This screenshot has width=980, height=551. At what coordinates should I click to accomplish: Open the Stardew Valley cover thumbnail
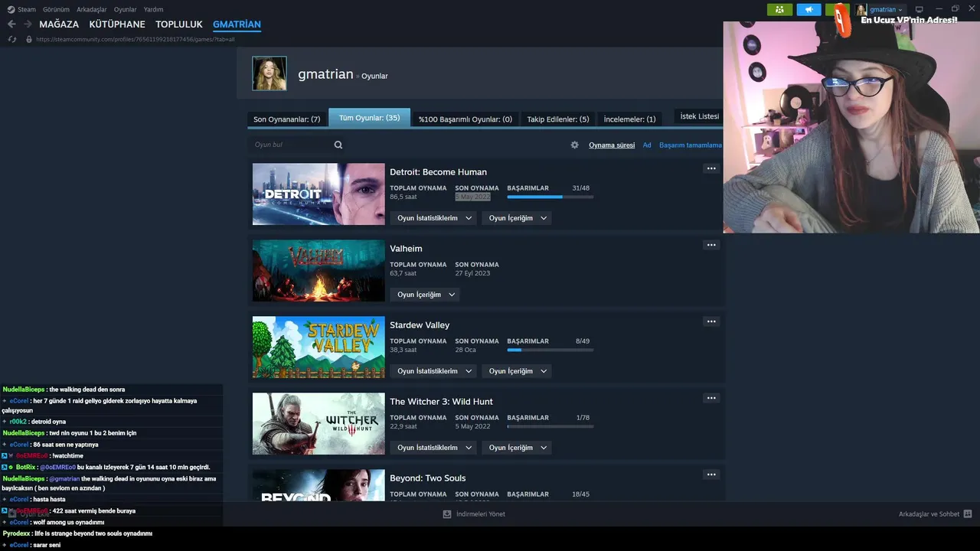318,347
